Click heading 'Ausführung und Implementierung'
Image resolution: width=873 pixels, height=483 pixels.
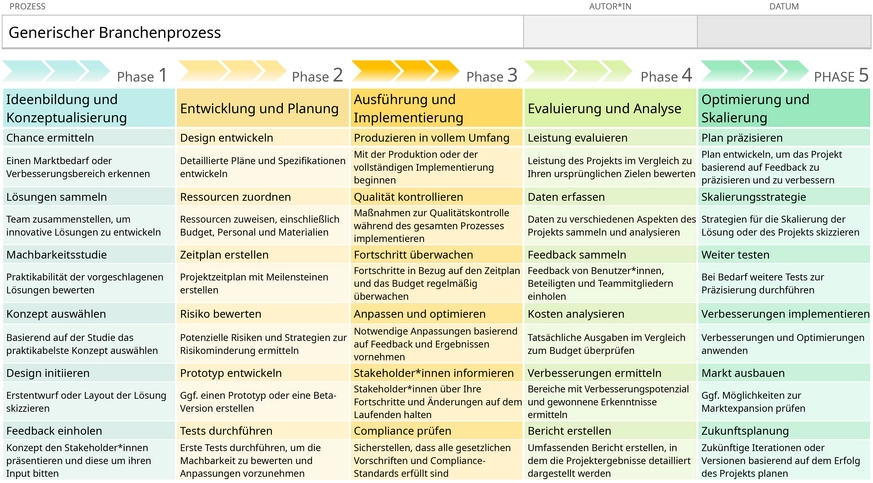tap(436, 108)
